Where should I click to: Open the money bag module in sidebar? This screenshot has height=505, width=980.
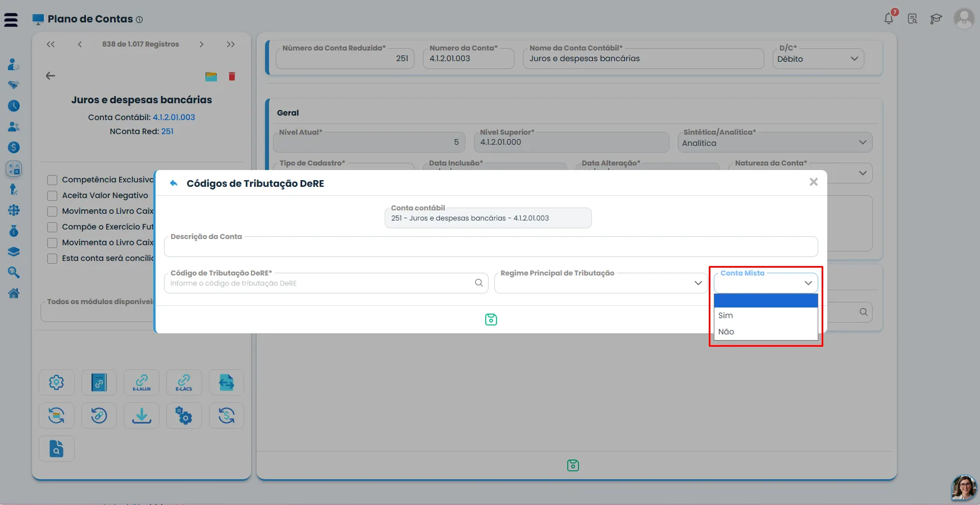[x=13, y=231]
